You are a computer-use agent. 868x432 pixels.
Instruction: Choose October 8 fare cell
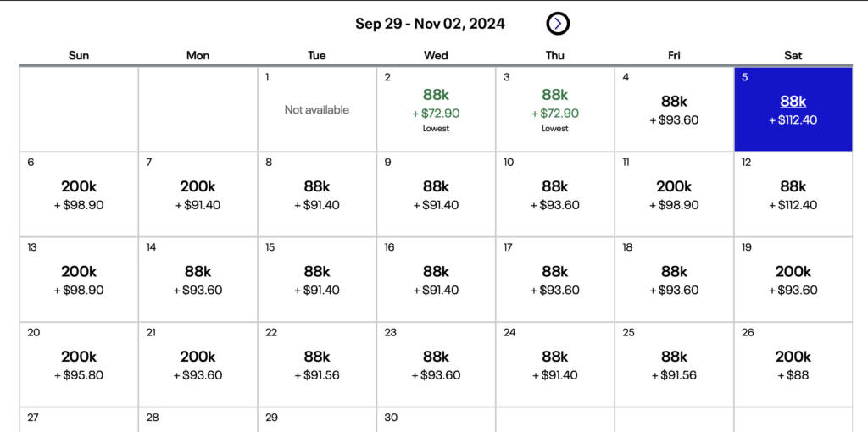point(317,195)
